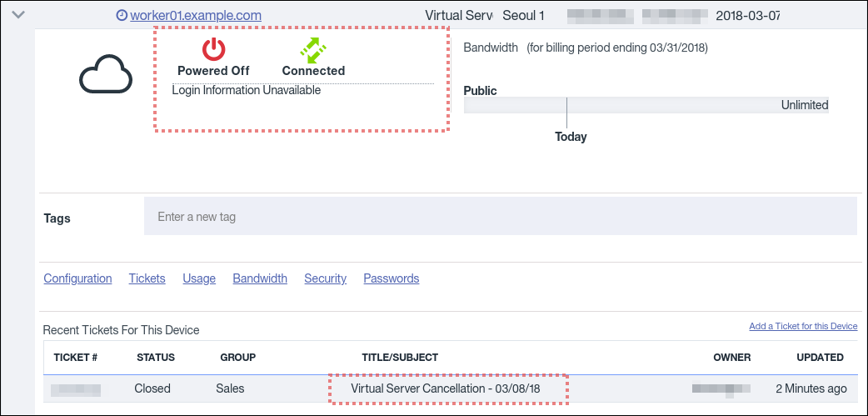The width and height of the screenshot is (868, 416).
Task: Click the cloud device icon
Action: pos(106,76)
